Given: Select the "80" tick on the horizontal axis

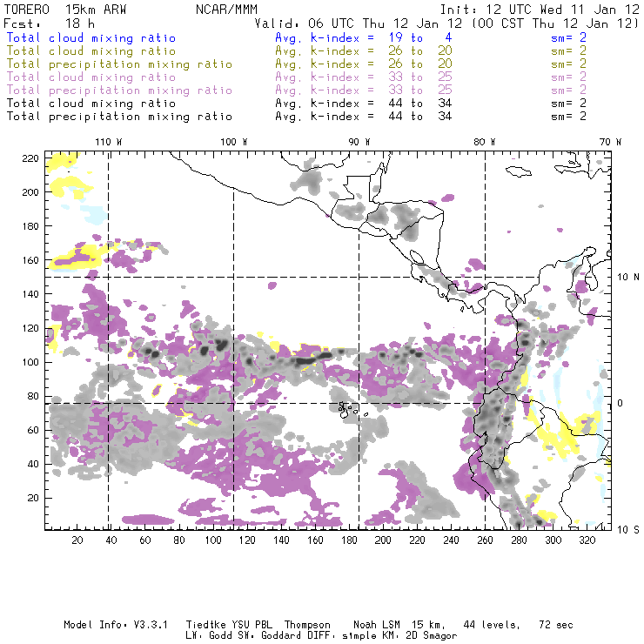Looking at the screenshot, I should [x=179, y=540].
